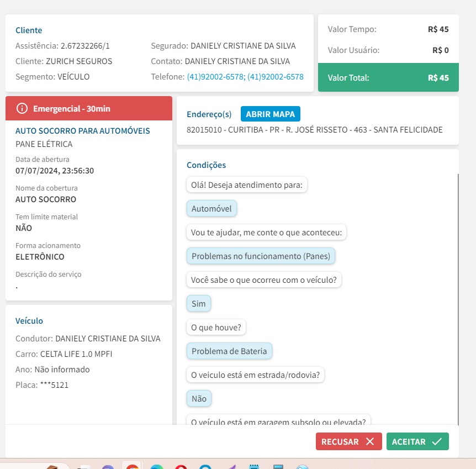The width and height of the screenshot is (476, 469).
Task: Click the Segurado name DANIELY CRISTIANE DA SILVA
Action: [x=243, y=45]
